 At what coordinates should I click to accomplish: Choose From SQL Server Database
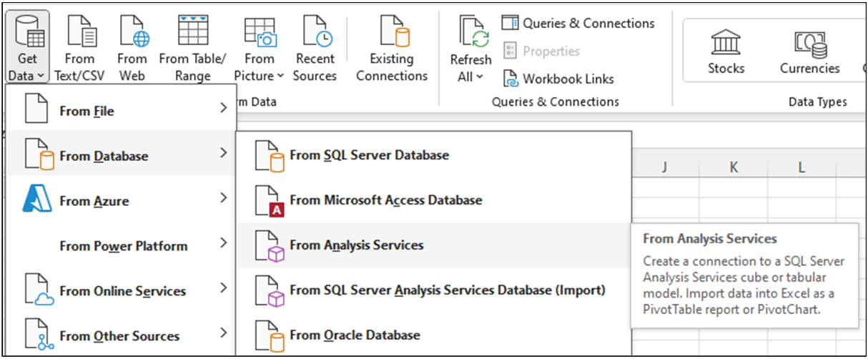(x=434, y=155)
